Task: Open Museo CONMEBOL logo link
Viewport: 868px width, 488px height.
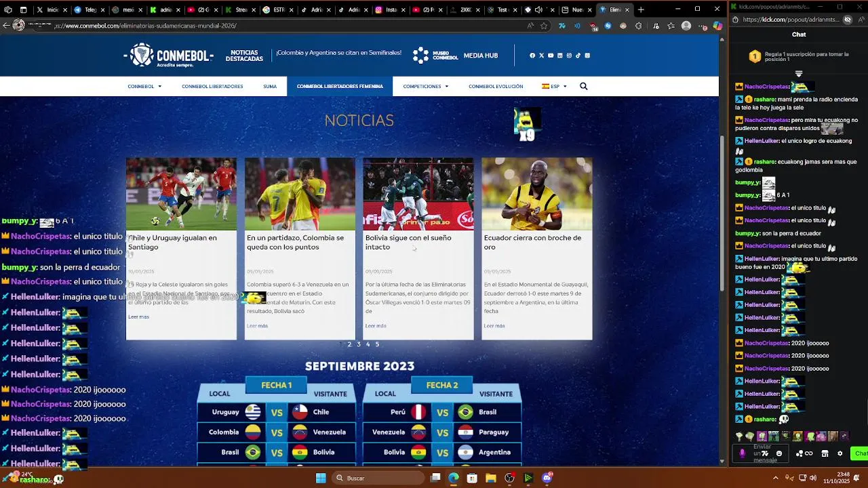Action: pos(435,56)
